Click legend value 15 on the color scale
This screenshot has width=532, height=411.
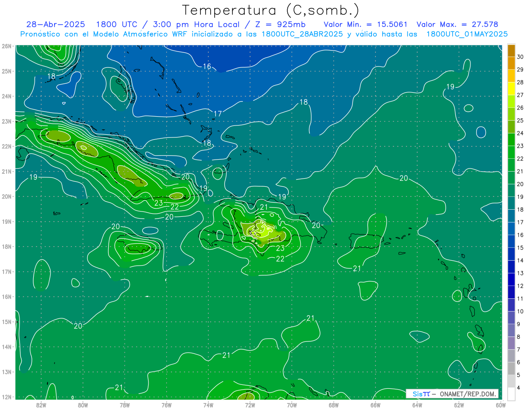(520, 247)
